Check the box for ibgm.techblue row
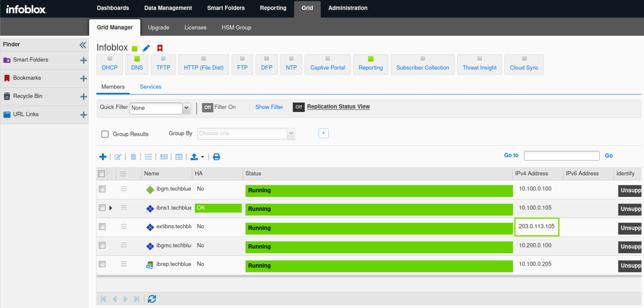644x308 pixels. click(x=102, y=189)
